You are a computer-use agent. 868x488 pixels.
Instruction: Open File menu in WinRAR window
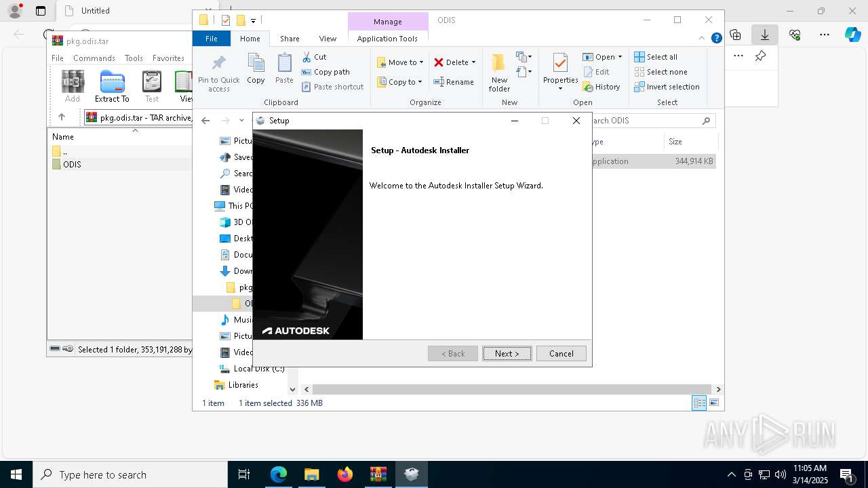coord(58,58)
